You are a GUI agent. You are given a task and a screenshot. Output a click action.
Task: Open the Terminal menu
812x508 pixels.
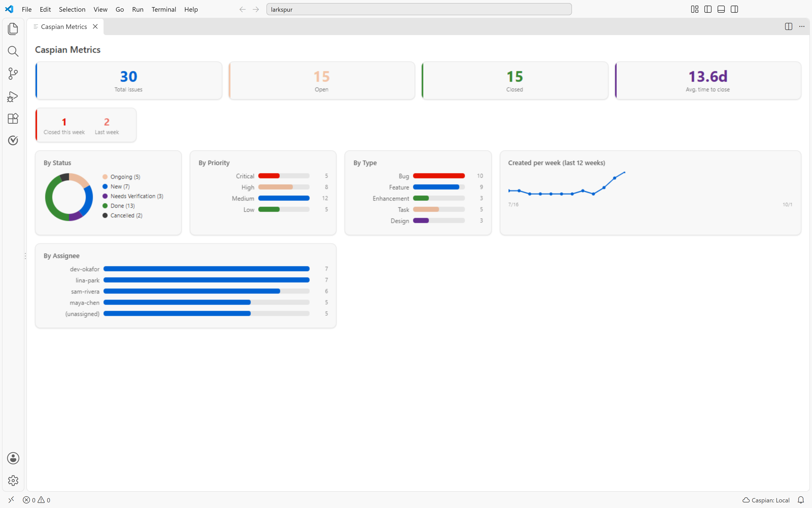tap(164, 9)
